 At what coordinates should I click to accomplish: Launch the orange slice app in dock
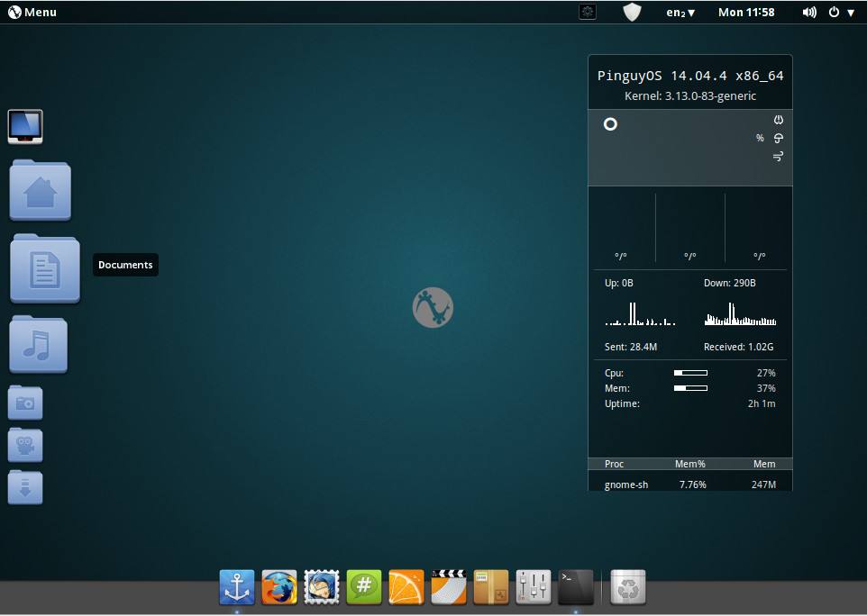406,587
